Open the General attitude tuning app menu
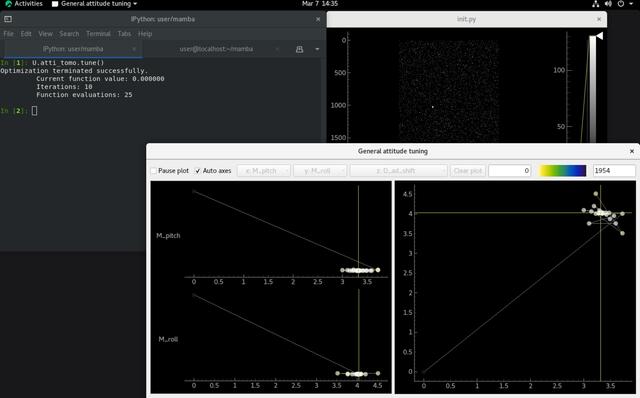This screenshot has height=398, width=640. 94,4
